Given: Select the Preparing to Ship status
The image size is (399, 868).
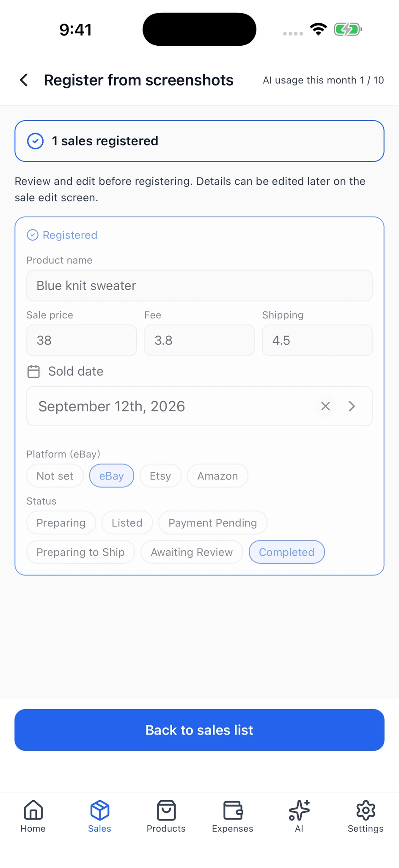Looking at the screenshot, I should pyautogui.click(x=80, y=552).
